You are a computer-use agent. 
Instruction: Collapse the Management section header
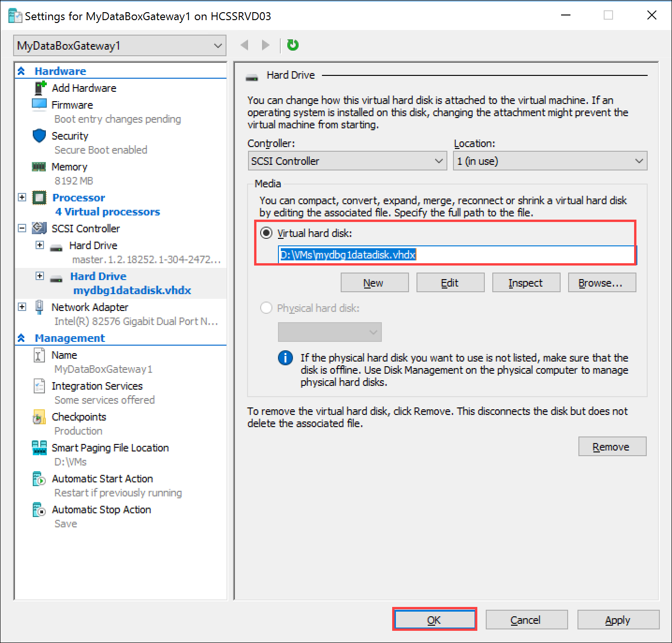(x=22, y=338)
